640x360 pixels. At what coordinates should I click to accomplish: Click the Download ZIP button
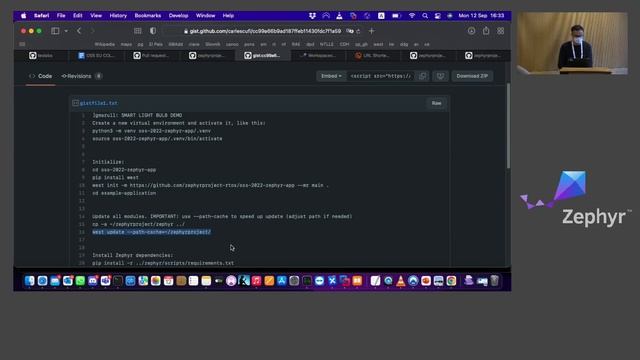472,76
